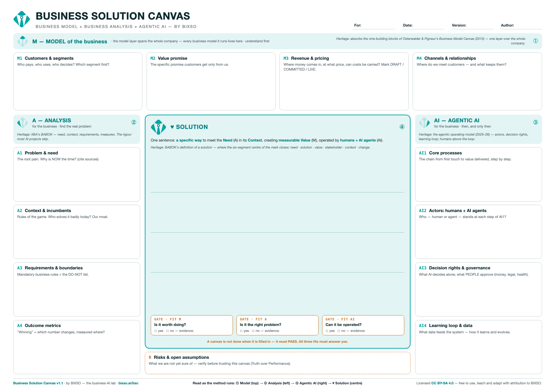Viewport: 555px width, 392px height.
Task: Click 'Read as the method runs' footer text
Action: point(277,383)
